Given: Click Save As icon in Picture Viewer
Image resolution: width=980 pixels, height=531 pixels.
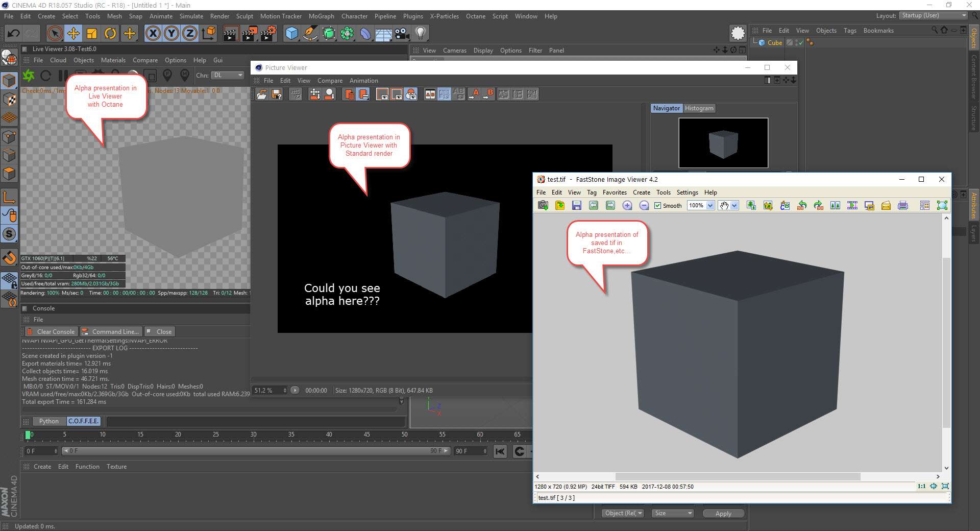Looking at the screenshot, I should point(277,94).
